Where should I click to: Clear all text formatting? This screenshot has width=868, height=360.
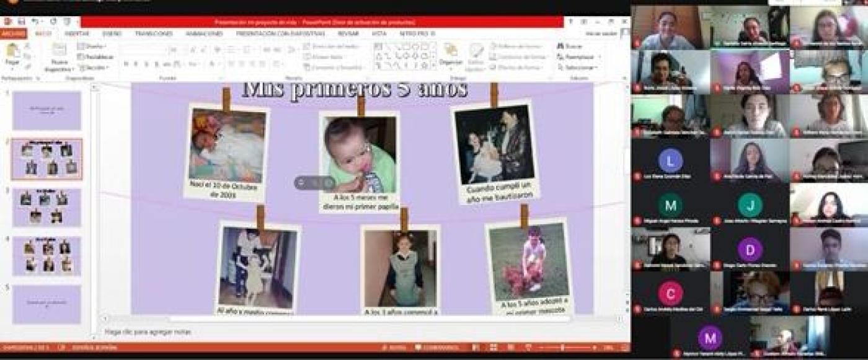pyautogui.click(x=218, y=50)
